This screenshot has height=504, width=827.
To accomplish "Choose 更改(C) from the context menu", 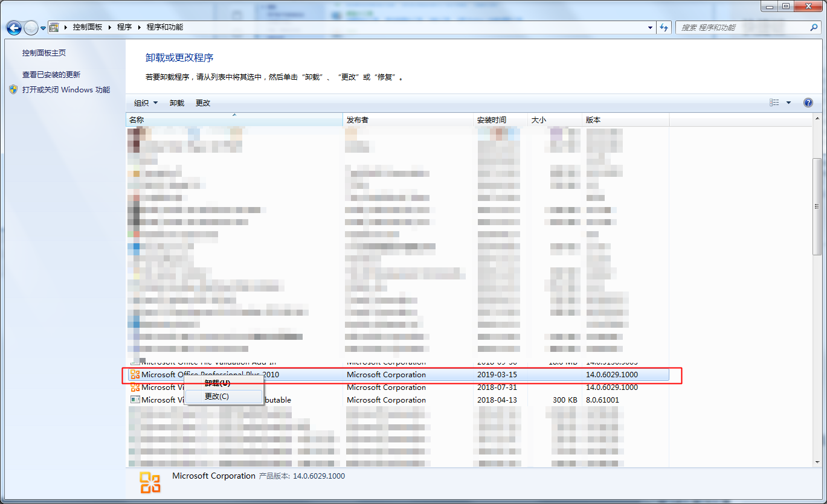I will pos(224,397).
